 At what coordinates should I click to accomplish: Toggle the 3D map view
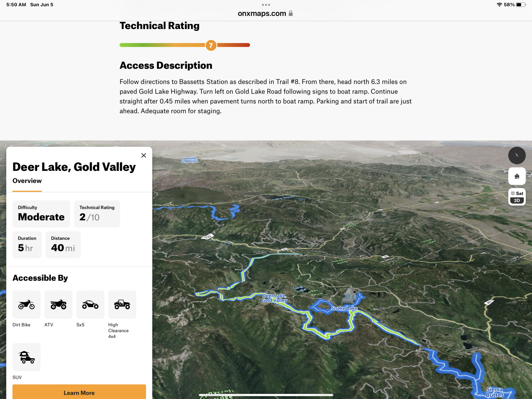[517, 200]
